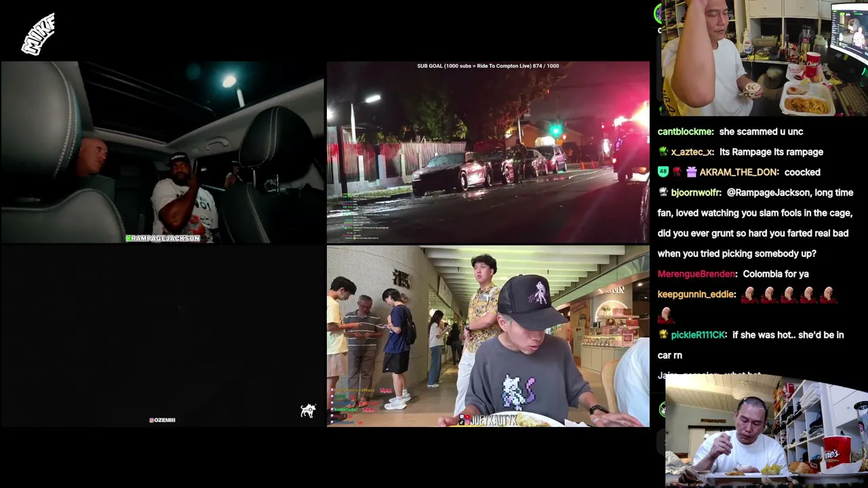Open the in-car Rampage Jackson video feed
Viewport: 868px width, 488px height.
tap(162, 152)
